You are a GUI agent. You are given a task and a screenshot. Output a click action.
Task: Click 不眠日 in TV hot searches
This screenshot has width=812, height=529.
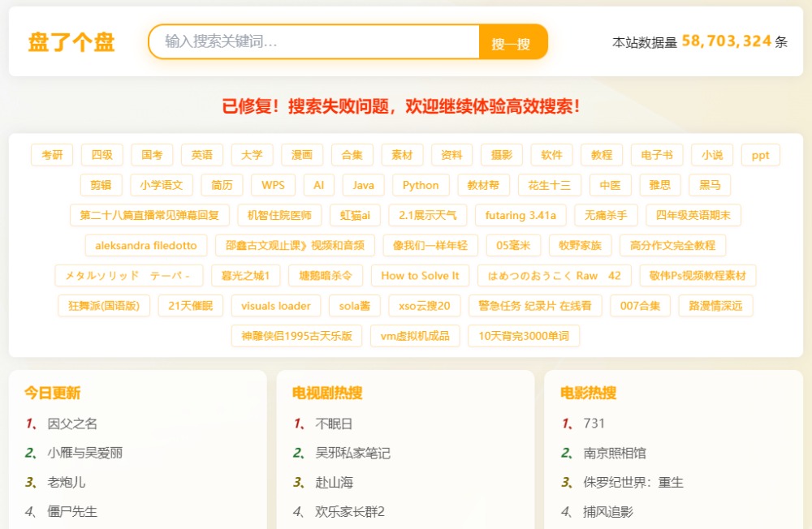pos(334,424)
